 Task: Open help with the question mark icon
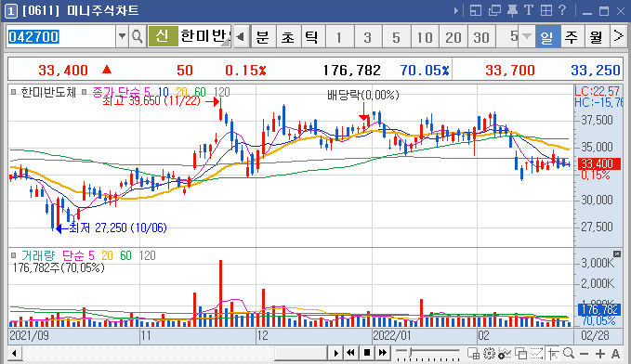point(562,10)
